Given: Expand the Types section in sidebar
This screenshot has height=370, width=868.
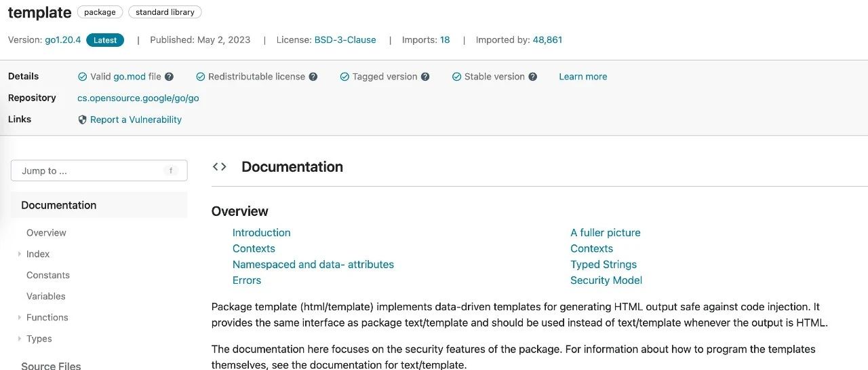Looking at the screenshot, I should (20, 339).
